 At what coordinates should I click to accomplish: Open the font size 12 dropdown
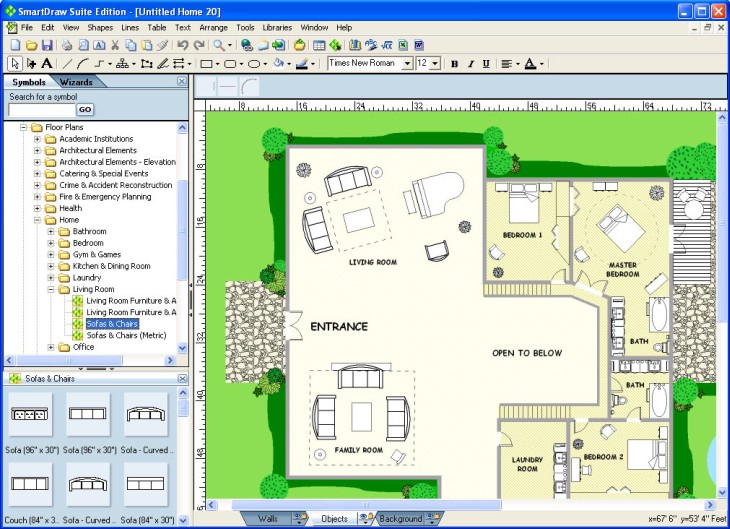click(435, 63)
